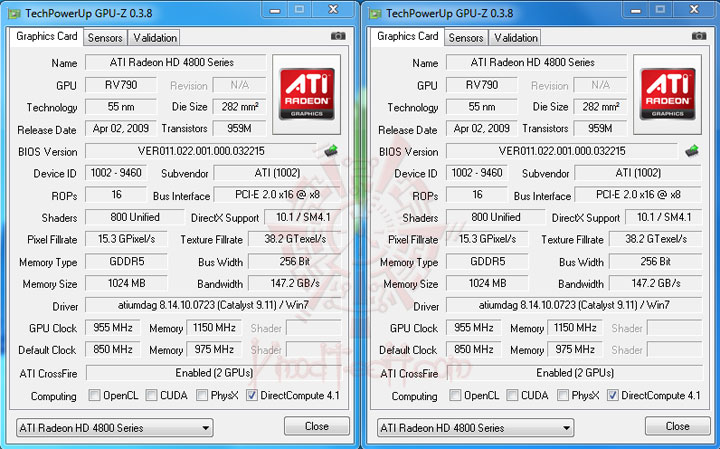Click Transistors 959M value in right window
Image resolution: width=720 pixels, height=449 pixels.
tap(601, 129)
